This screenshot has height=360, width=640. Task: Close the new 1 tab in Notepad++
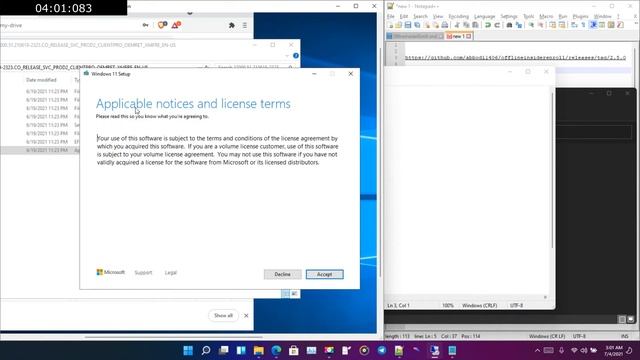(x=469, y=36)
